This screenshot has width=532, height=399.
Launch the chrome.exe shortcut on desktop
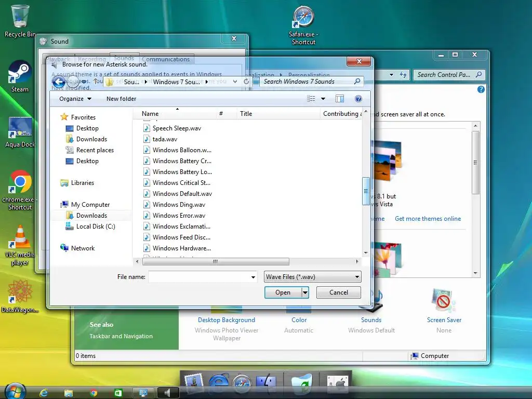coord(20,190)
